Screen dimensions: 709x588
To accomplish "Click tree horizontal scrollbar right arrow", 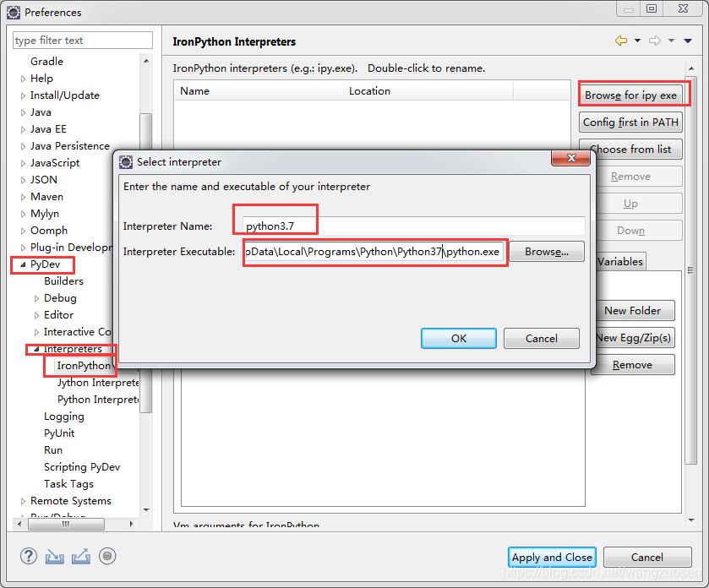I will point(132,525).
